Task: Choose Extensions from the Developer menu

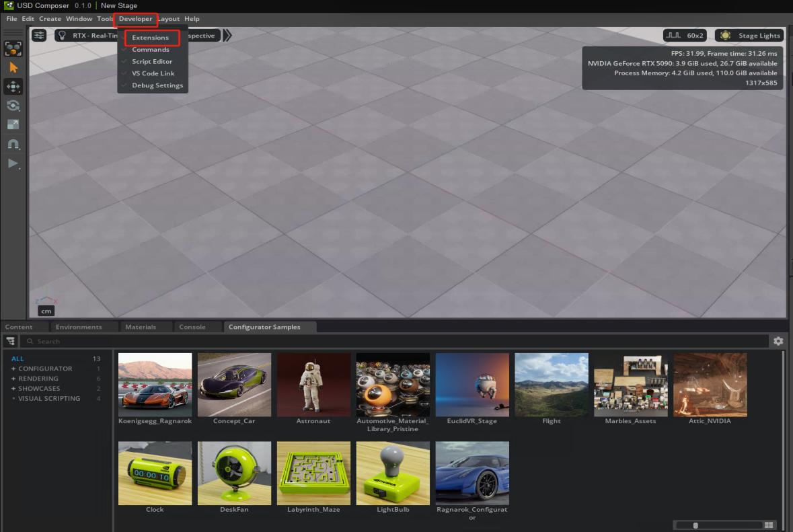Action: point(152,38)
